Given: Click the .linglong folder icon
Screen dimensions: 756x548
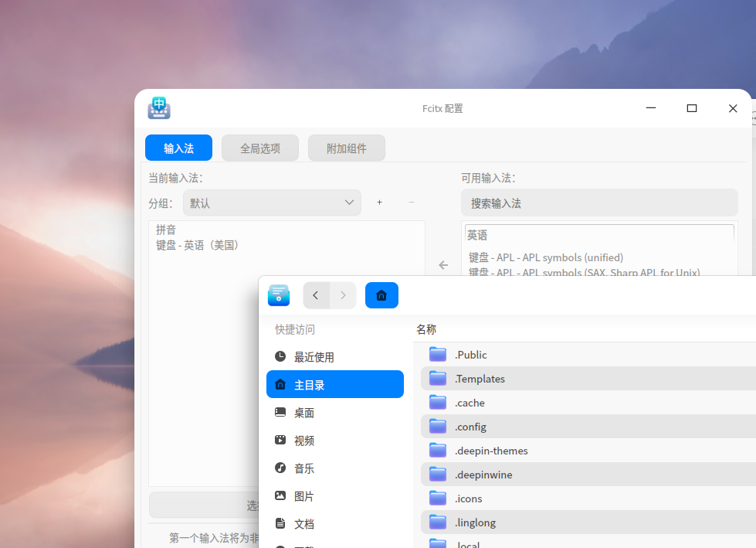Looking at the screenshot, I should (x=438, y=522).
